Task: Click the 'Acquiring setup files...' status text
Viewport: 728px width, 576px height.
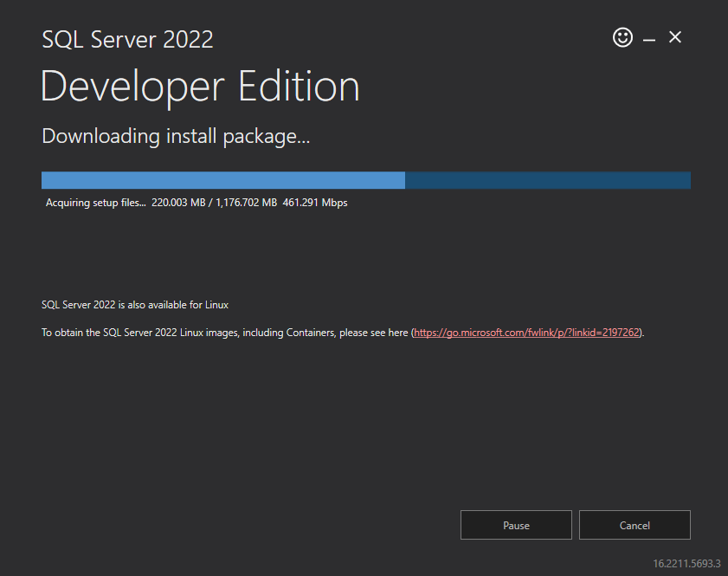Action: click(95, 203)
